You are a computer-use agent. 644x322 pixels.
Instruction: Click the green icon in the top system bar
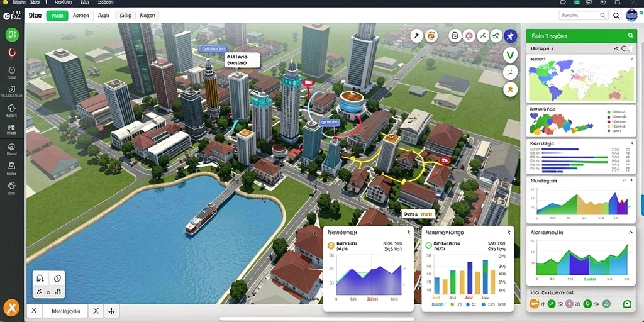coord(577,3)
